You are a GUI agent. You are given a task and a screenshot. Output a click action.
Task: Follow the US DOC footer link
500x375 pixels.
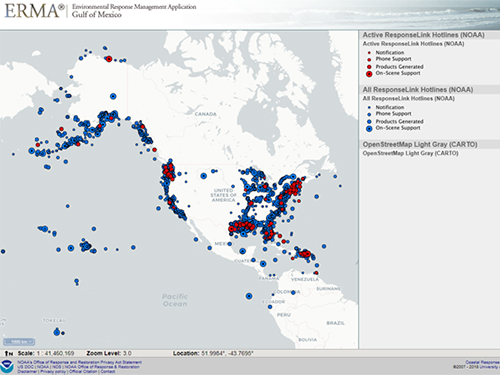[x=26, y=367]
